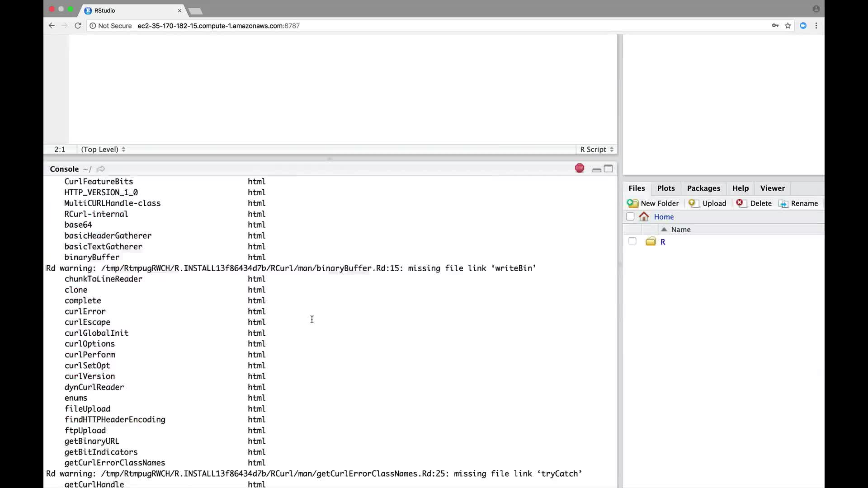This screenshot has height=488, width=868.
Task: Click the browser address bar URL
Action: (218, 26)
